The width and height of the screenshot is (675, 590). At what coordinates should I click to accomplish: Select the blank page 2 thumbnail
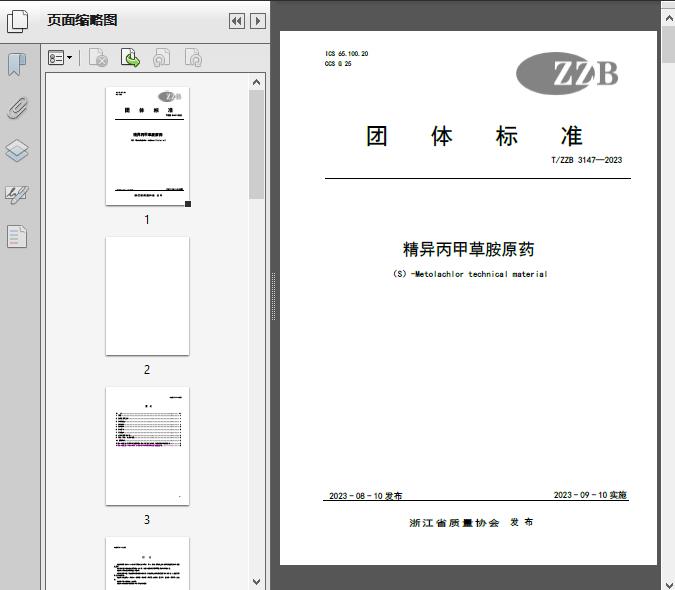[147, 296]
